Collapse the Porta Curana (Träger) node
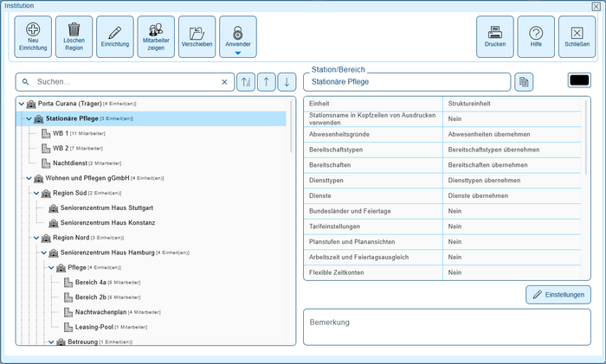Viewport: 606px width, 364px height. tap(22, 104)
